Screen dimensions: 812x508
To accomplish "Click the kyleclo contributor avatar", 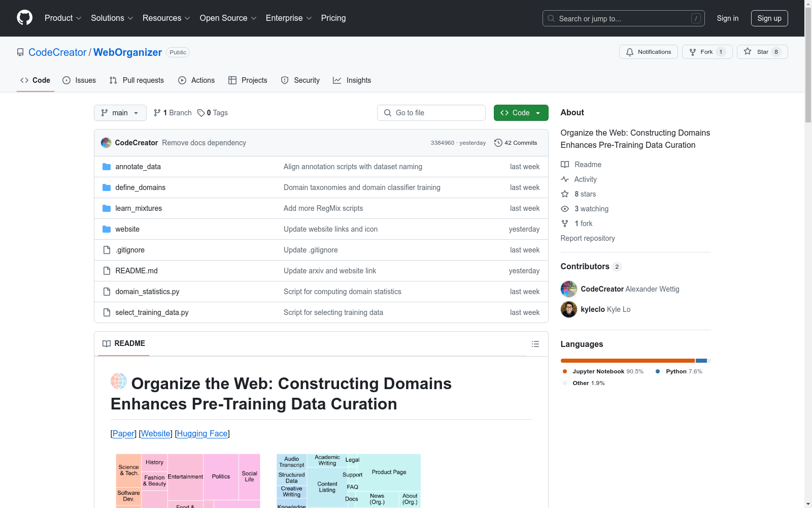I will coord(568,309).
